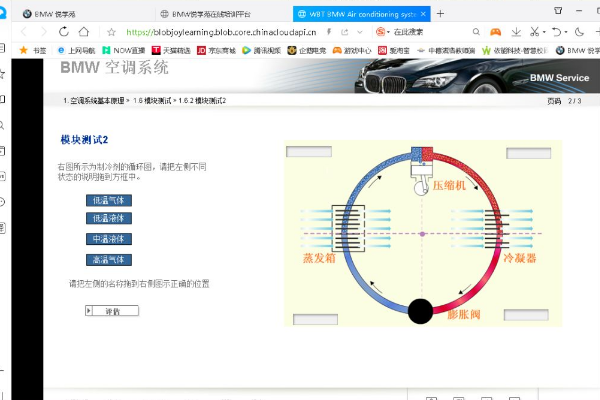Open 书签 bookmarks star
This screenshot has height=400, width=600.
[33, 50]
